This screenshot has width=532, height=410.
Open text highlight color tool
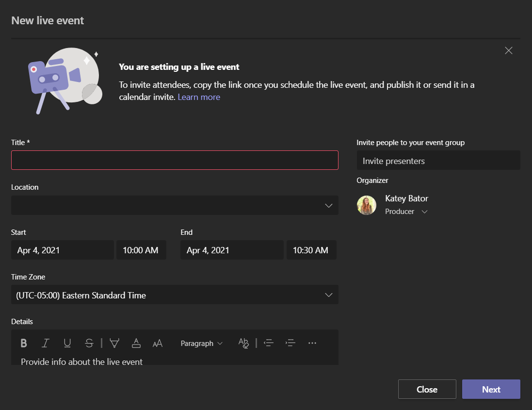114,343
